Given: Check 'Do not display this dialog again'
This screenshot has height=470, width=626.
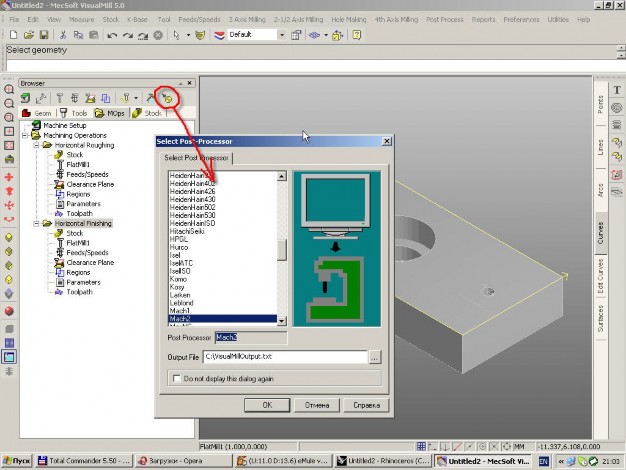Looking at the screenshot, I should [176, 378].
